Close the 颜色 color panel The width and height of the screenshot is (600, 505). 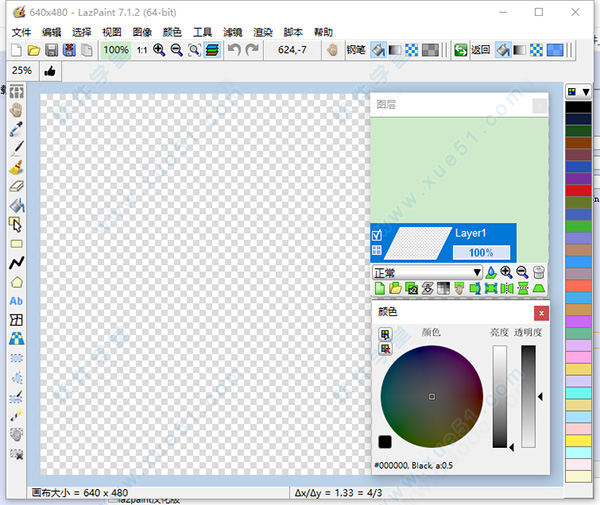pyautogui.click(x=541, y=314)
